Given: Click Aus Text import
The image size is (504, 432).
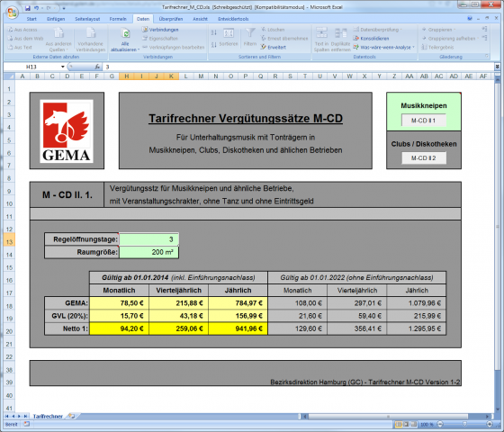Looking at the screenshot, I should [x=20, y=47].
